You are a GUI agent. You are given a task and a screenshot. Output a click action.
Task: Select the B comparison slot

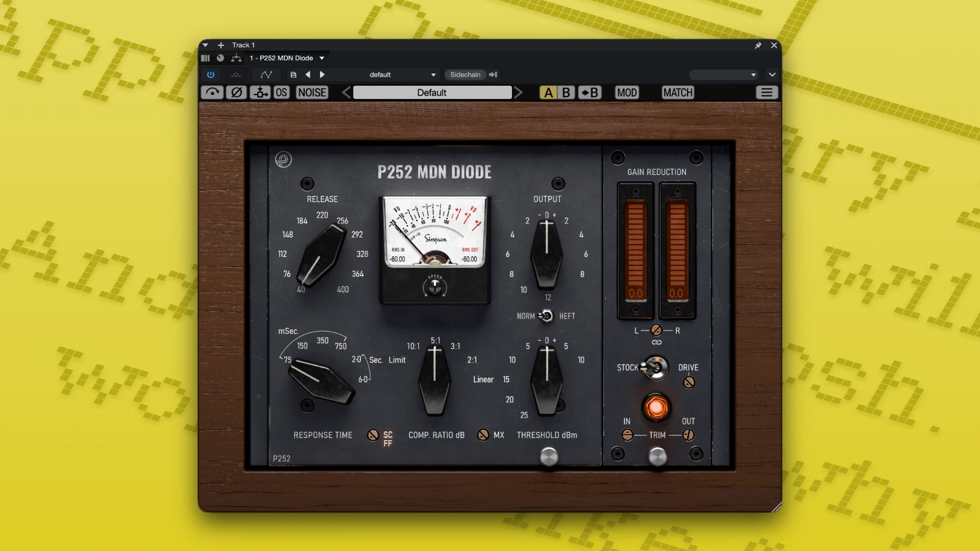pyautogui.click(x=566, y=92)
